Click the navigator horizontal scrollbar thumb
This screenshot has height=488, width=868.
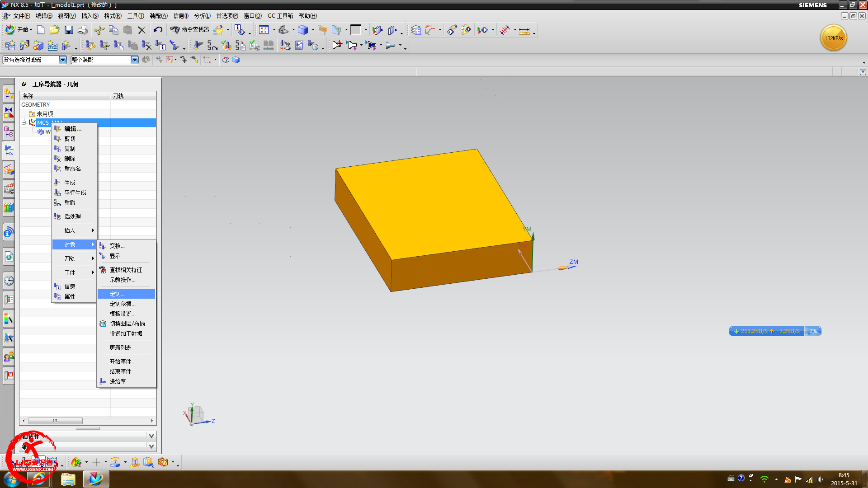point(55,421)
